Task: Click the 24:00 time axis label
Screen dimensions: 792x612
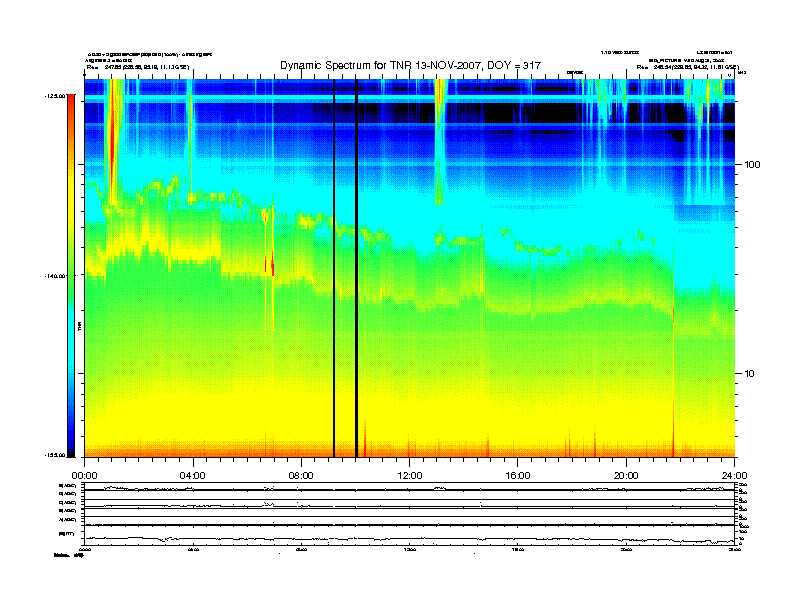Action: (x=735, y=476)
